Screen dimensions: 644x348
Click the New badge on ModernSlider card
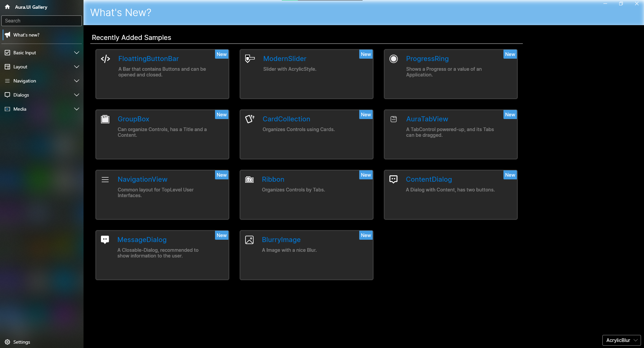[x=366, y=54]
